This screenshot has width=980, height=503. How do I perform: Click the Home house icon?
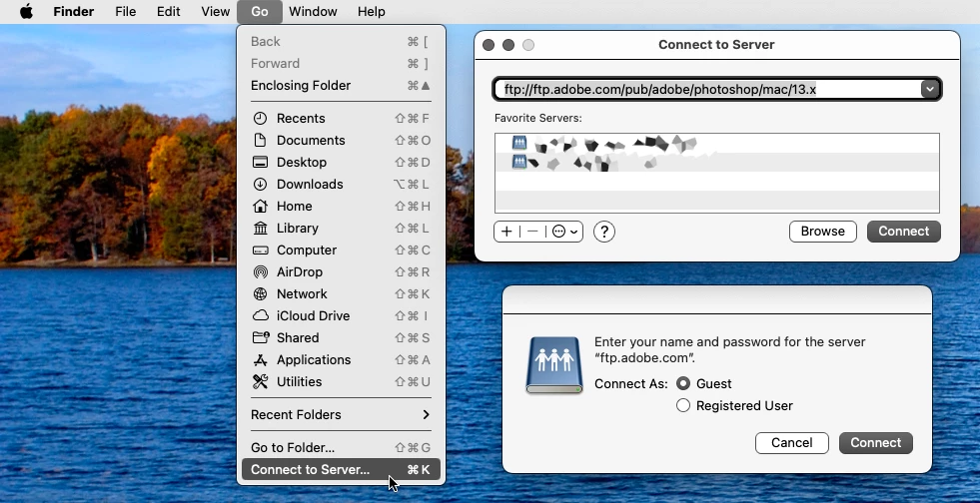tap(260, 206)
